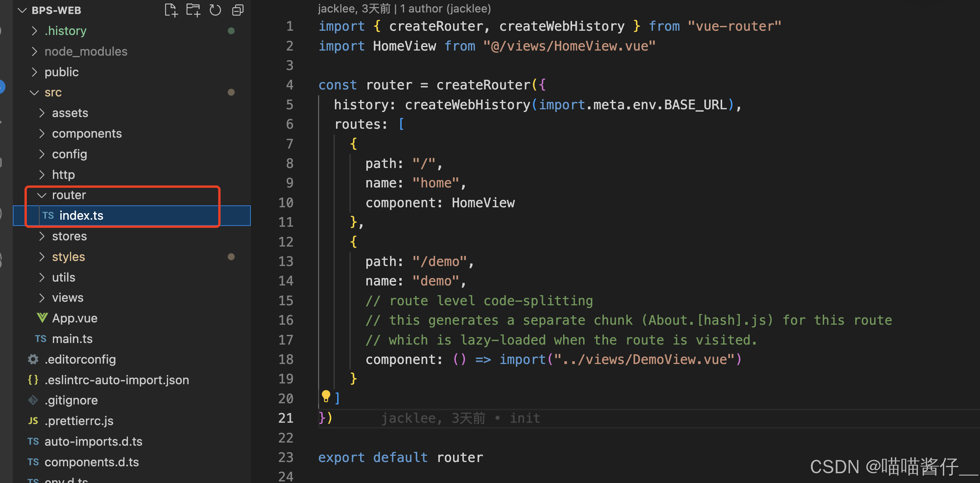Click line number 12 in the gutter
The width and height of the screenshot is (980, 483).
[x=286, y=242]
